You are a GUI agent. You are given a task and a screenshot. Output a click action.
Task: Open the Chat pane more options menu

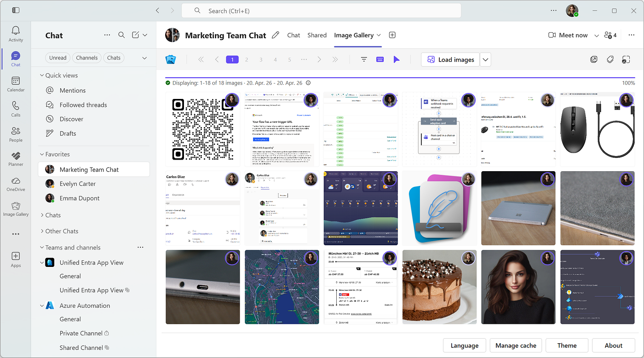[107, 35]
